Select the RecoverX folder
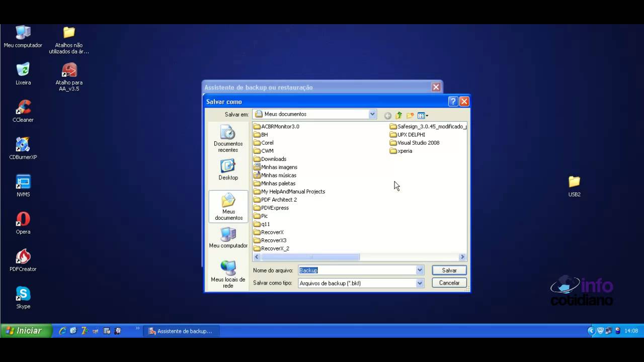Image resolution: width=644 pixels, height=362 pixels. tap(268, 232)
